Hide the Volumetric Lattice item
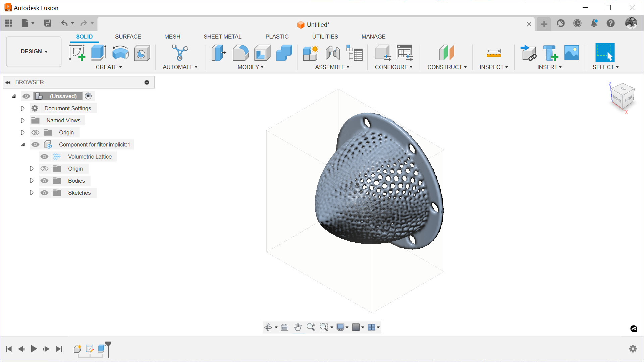Screen dimensions: 644x362 tap(44, 157)
